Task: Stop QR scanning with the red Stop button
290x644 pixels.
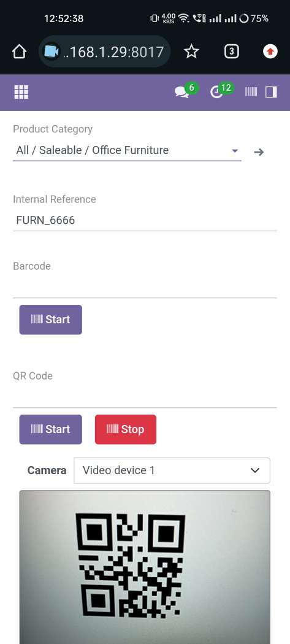Action: point(126,429)
